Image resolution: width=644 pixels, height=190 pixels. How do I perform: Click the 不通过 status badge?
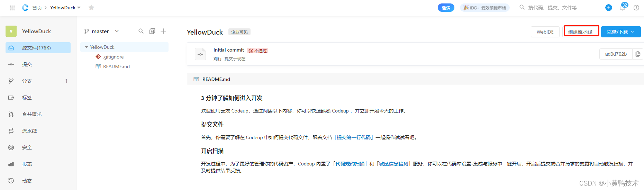[258, 51]
